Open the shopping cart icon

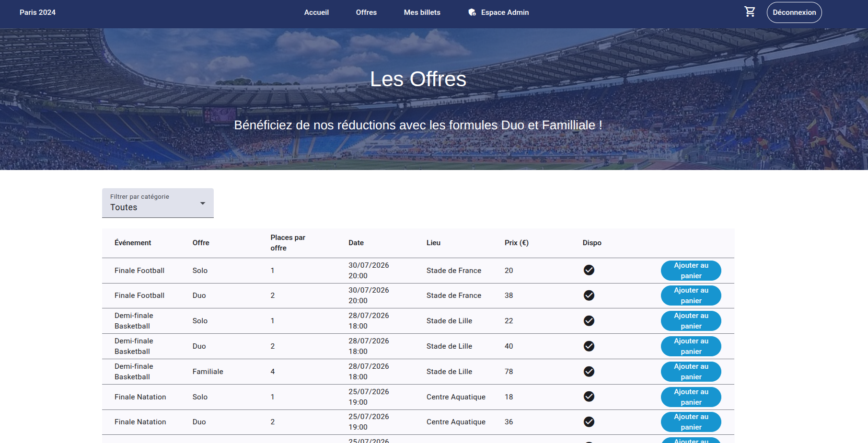click(x=750, y=12)
